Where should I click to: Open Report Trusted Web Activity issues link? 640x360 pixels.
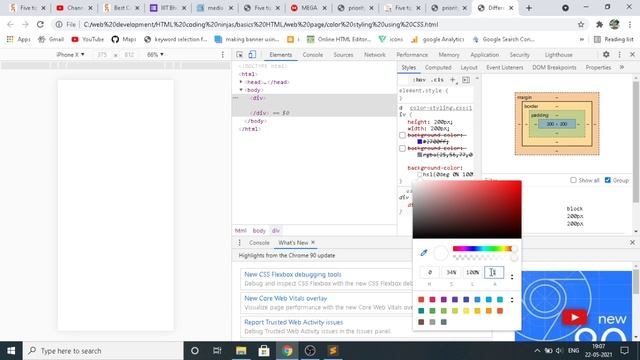coord(293,322)
